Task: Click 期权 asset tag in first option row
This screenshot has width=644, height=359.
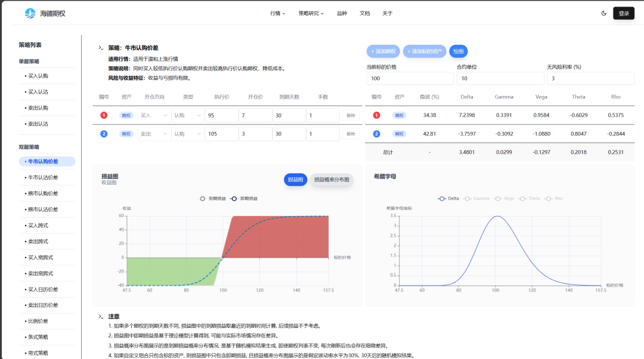Action: click(126, 116)
